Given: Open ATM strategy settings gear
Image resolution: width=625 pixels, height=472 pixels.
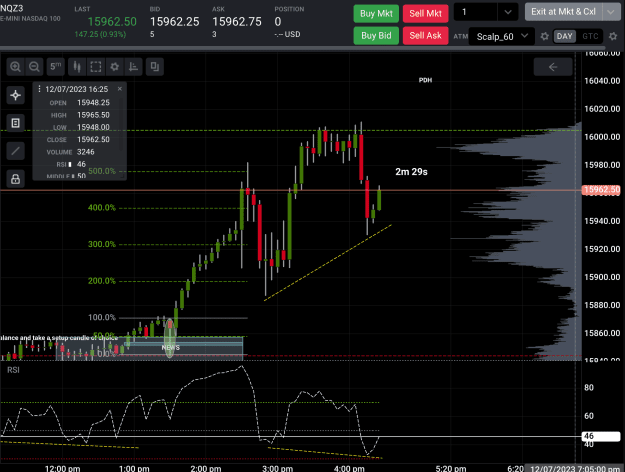Looking at the screenshot, I should (x=544, y=36).
